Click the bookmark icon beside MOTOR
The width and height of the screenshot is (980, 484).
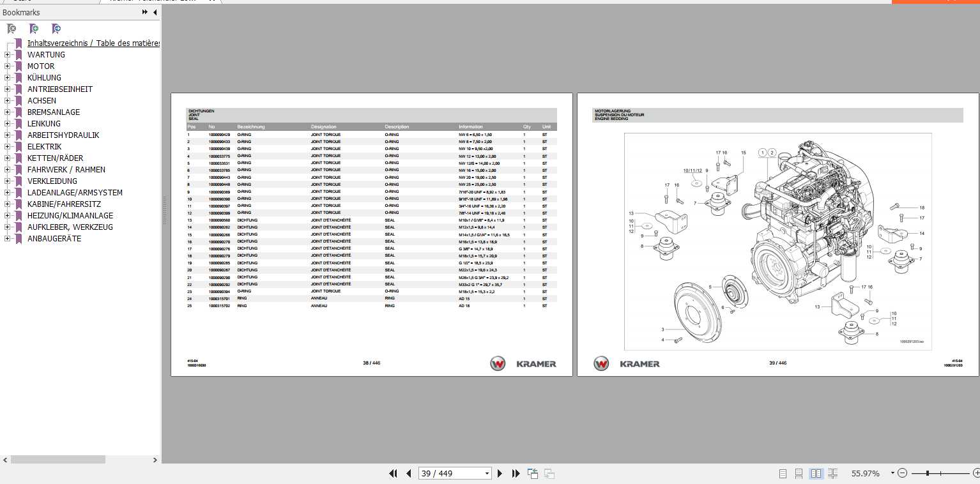(x=19, y=66)
